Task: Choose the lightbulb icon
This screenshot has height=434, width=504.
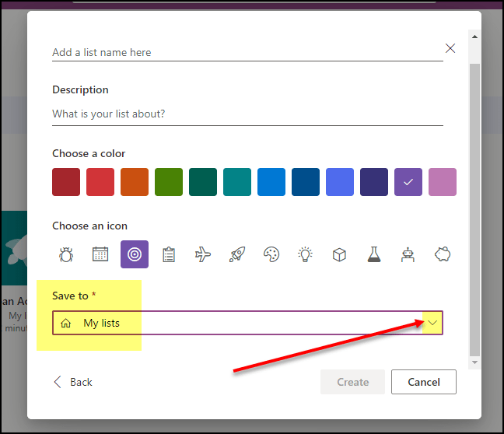Action: point(306,254)
